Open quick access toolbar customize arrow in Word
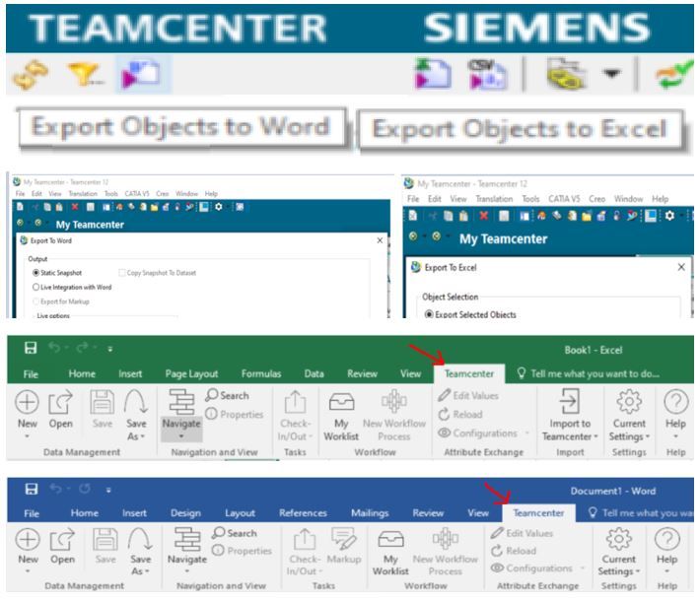Viewport: 700px width, 601px height. pos(108,490)
